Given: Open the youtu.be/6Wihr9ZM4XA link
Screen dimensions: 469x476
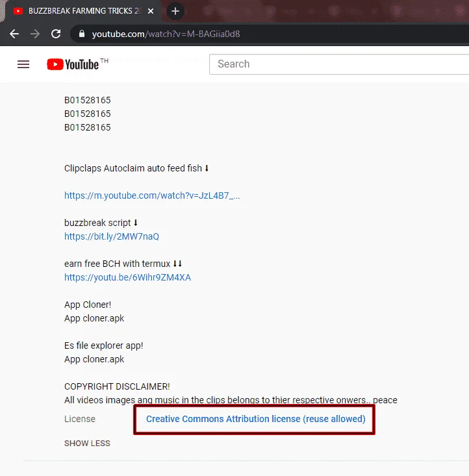Looking at the screenshot, I should coord(127,277).
